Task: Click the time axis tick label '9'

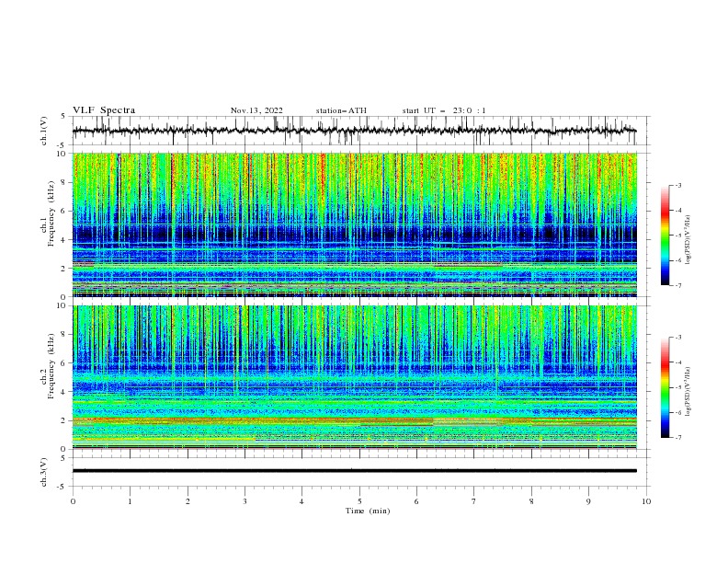Action: tap(588, 501)
